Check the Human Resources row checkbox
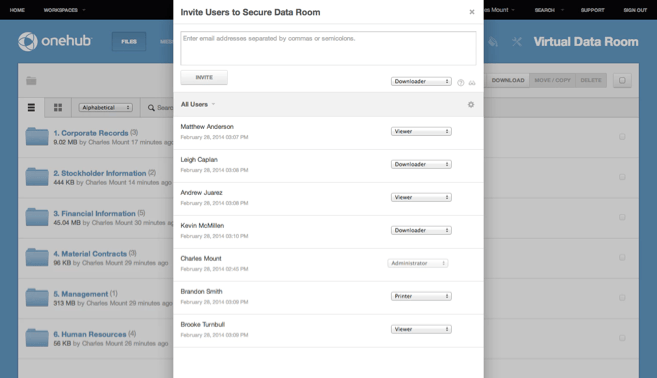 [x=622, y=338]
